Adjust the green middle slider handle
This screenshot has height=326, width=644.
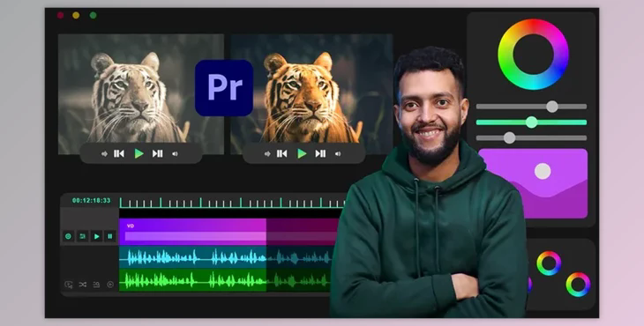point(531,122)
